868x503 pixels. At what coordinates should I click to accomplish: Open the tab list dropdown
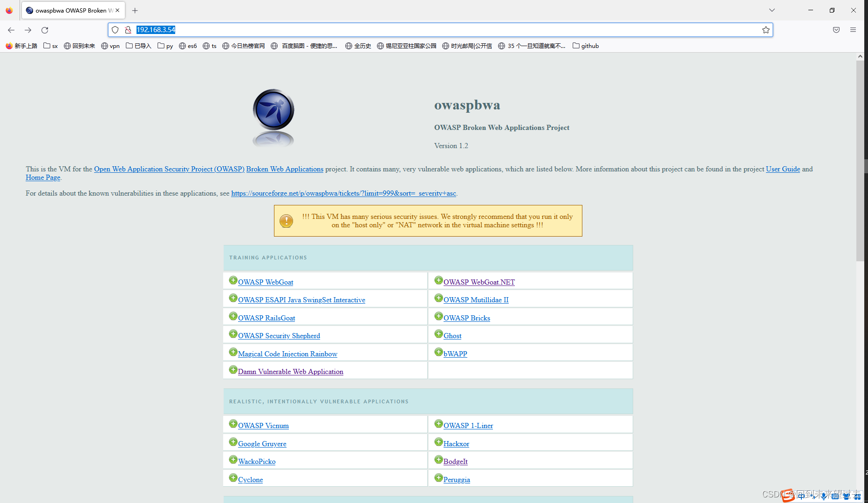pos(772,10)
